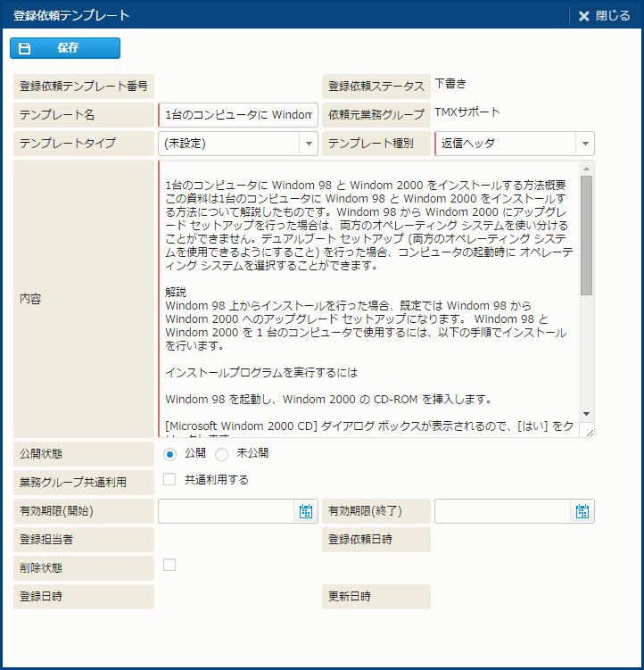Select the 公開 radio button

coord(169,454)
